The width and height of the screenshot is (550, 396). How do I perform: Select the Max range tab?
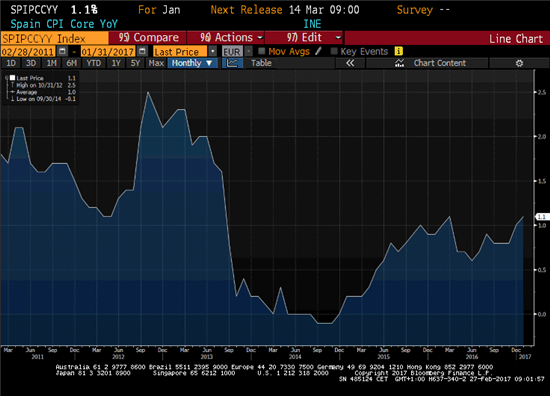pyautogui.click(x=156, y=63)
